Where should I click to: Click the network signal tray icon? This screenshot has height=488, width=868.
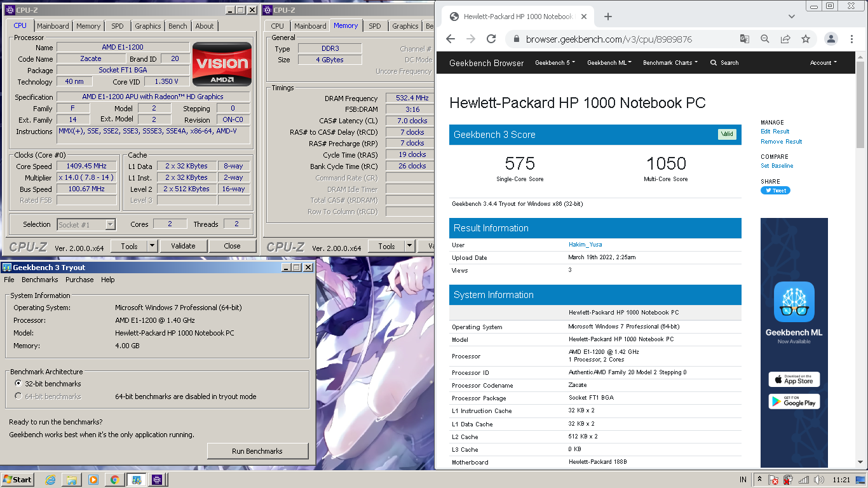[x=804, y=480]
